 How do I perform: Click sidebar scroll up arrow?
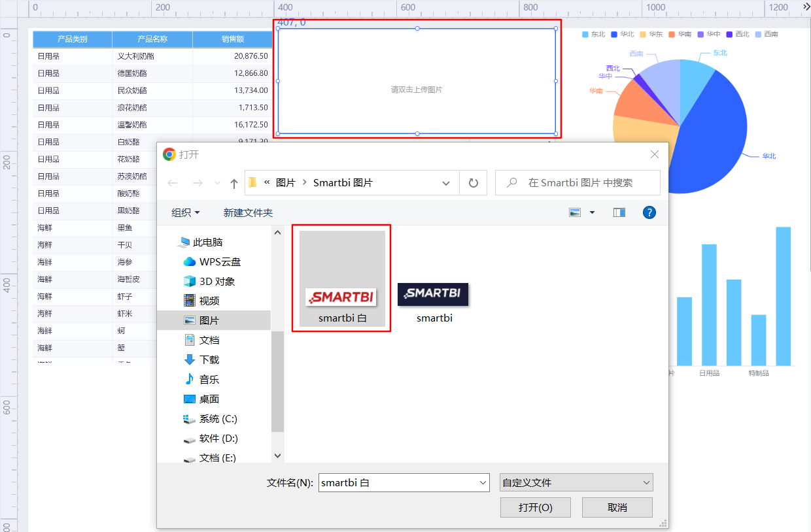(277, 232)
